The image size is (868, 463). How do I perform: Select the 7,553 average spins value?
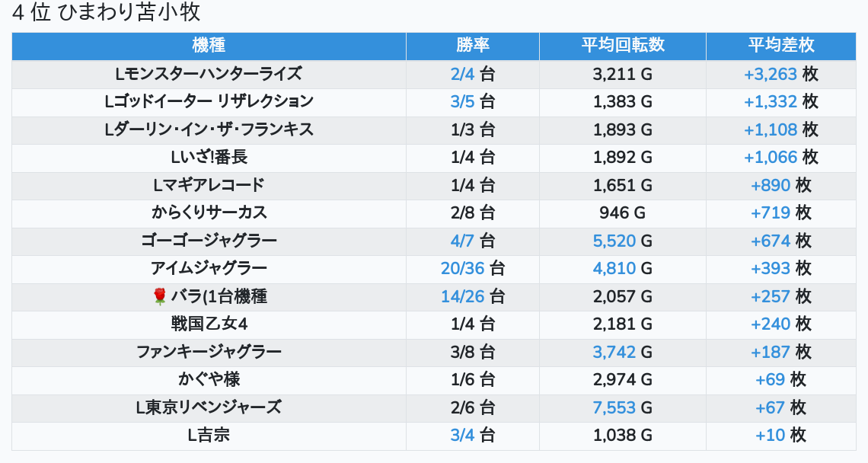click(x=614, y=407)
